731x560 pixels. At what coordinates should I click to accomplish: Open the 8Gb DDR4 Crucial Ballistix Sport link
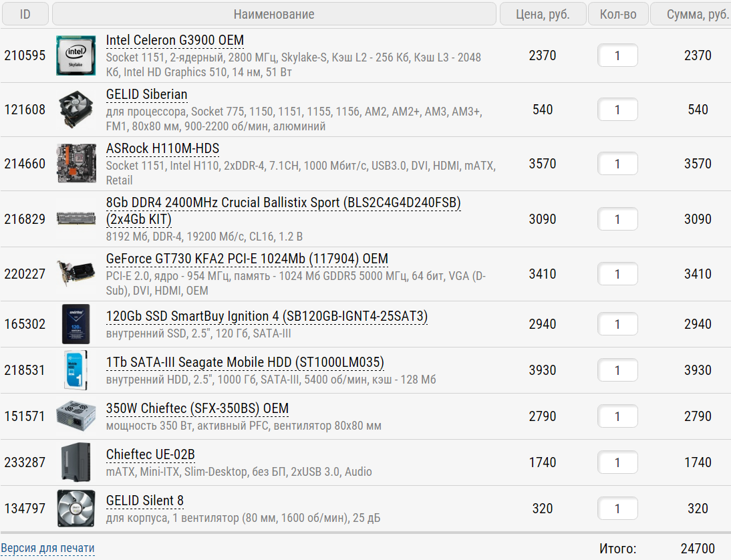coord(283,211)
